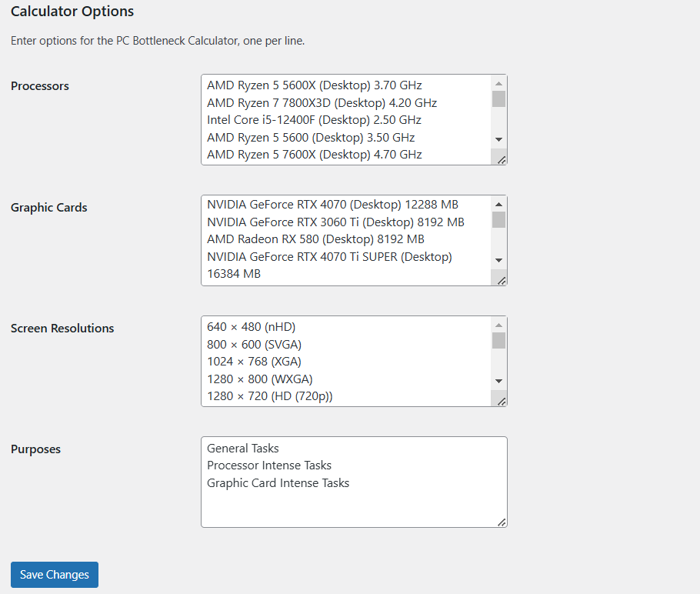Place cursor on RTX 4070 Ti SUPER line
Screen dimensions: 700x594
click(x=329, y=257)
